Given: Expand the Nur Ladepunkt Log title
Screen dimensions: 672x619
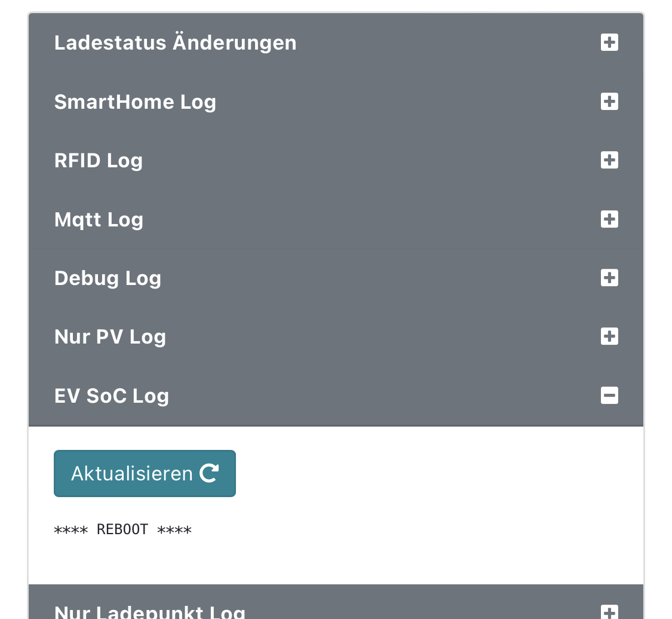Looking at the screenshot, I should (x=149, y=612).
